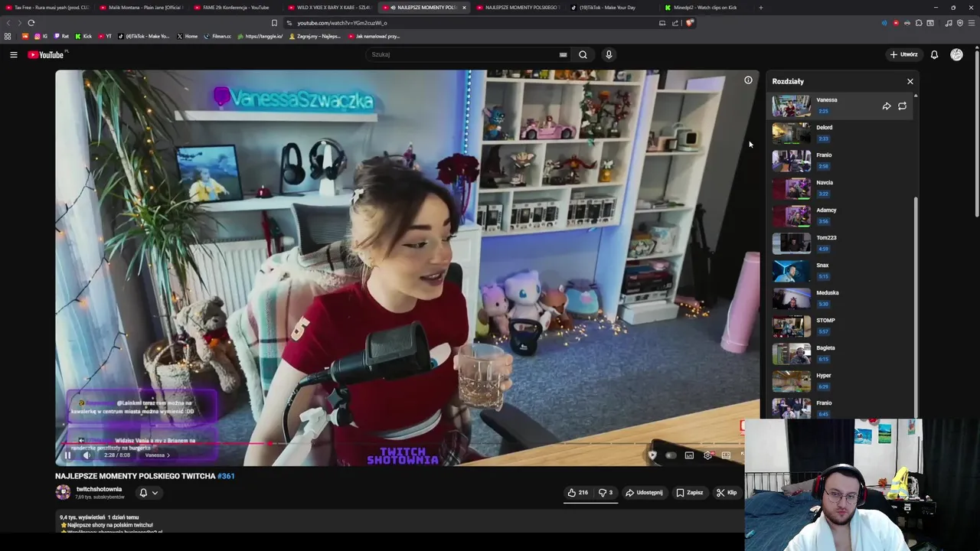Screen dimensions: 980x551
Task: Select the Snax chapter
Action: [x=841, y=271]
